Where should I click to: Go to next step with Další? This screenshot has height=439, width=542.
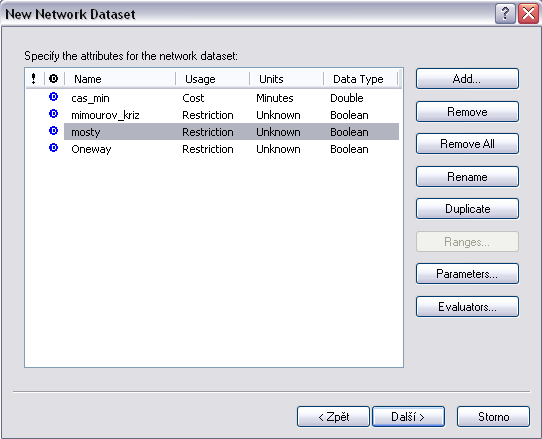click(x=408, y=417)
